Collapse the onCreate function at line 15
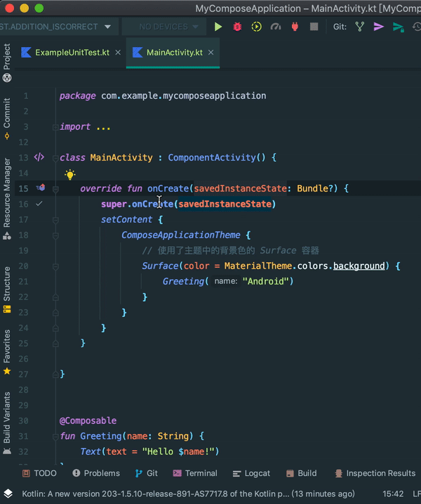 (55, 189)
